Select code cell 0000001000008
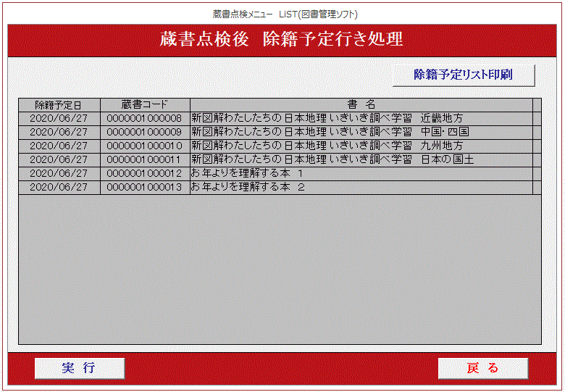This screenshot has width=565, height=392. pos(145,119)
